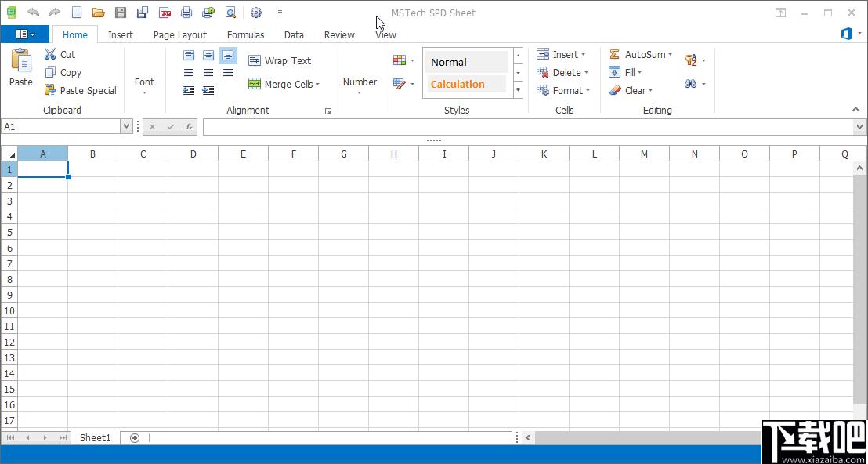Viewport: 868px width, 464px height.
Task: Click the Paste clipboard button
Action: [21, 68]
